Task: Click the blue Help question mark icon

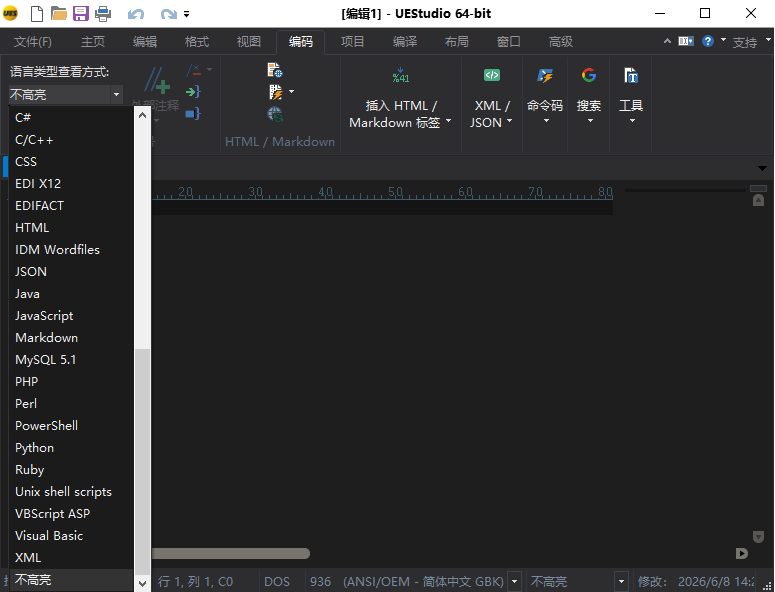Action: 708,41
